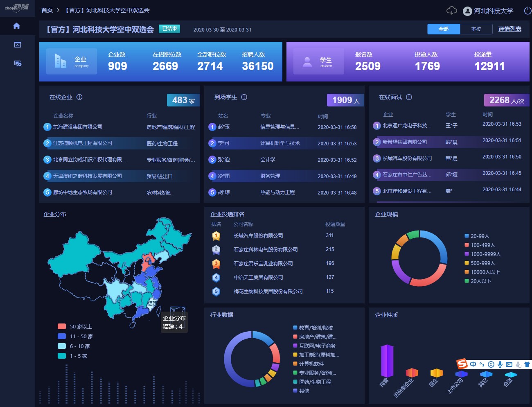Toggle the 医药/生物工程 legend entry in 行业数据
Screen dimensions: 532x407
pyautogui.click(x=312, y=382)
